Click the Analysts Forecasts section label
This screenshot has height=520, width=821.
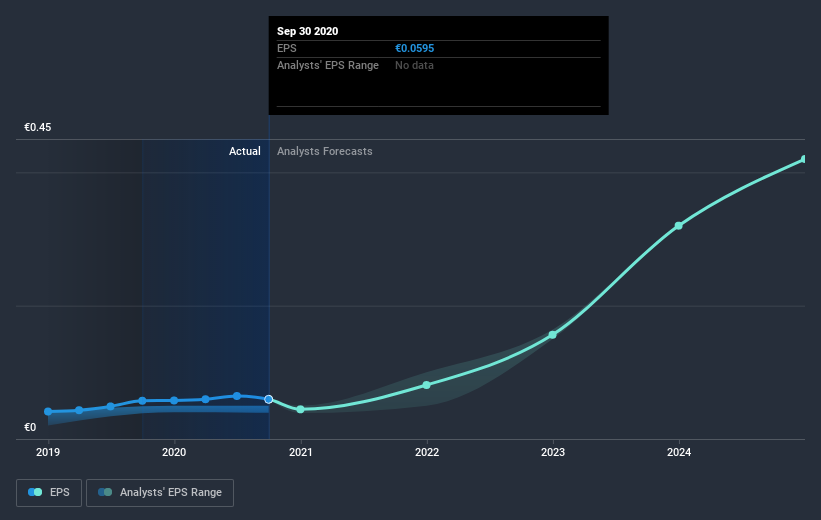point(325,151)
